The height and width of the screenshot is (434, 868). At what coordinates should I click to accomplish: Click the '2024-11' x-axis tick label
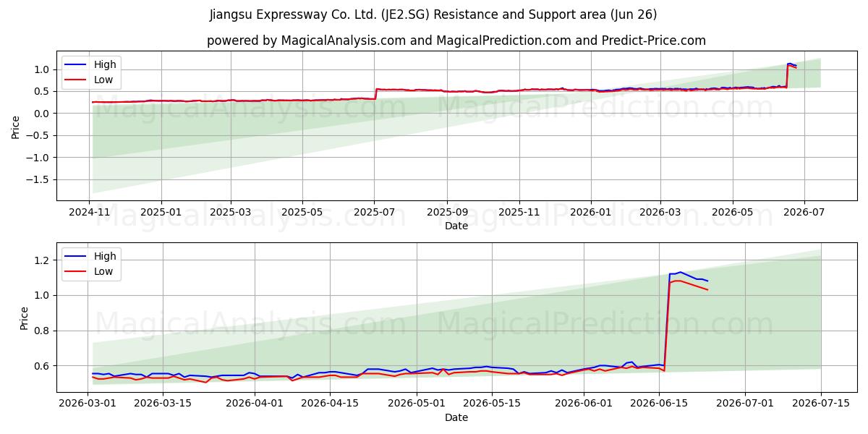[89, 212]
